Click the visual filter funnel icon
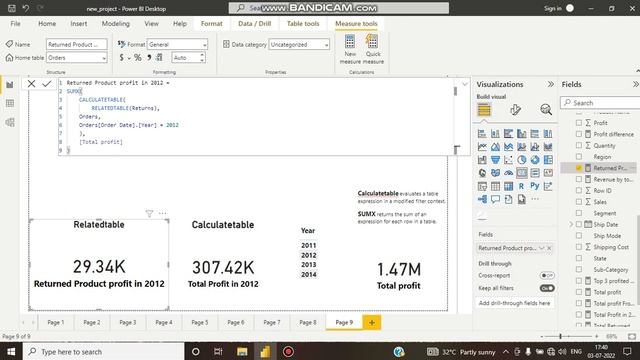Image resolution: width=640 pixels, height=360 pixels. (149, 213)
